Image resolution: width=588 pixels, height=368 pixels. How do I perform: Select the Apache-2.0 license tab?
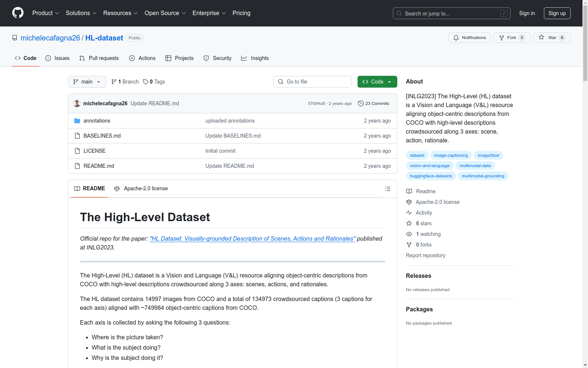[x=141, y=189]
